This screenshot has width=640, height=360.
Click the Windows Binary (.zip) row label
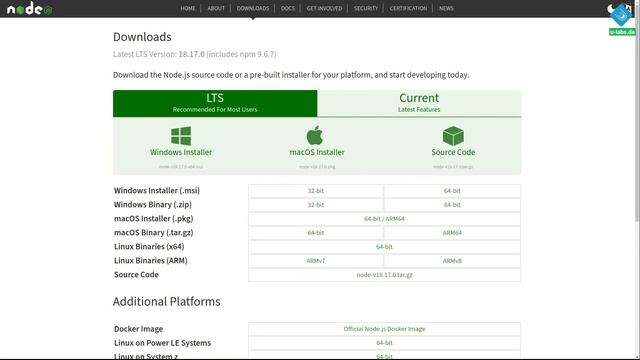tap(153, 204)
